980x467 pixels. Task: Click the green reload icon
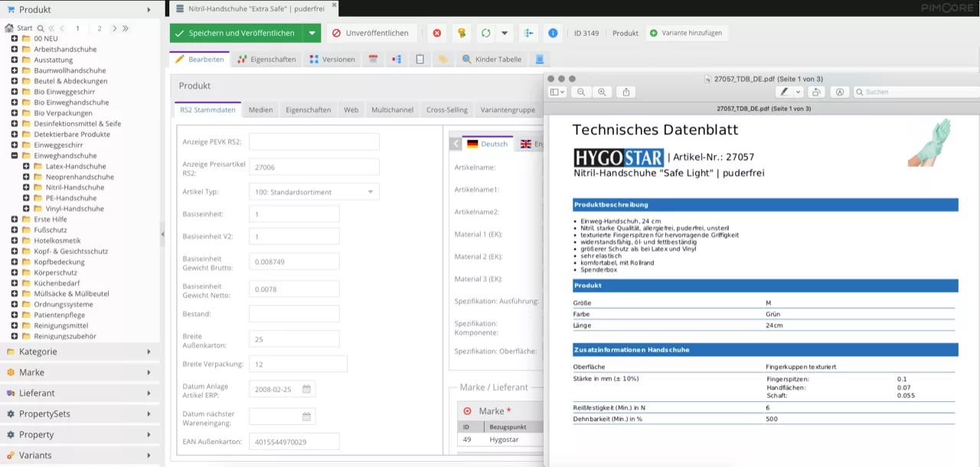click(x=485, y=34)
